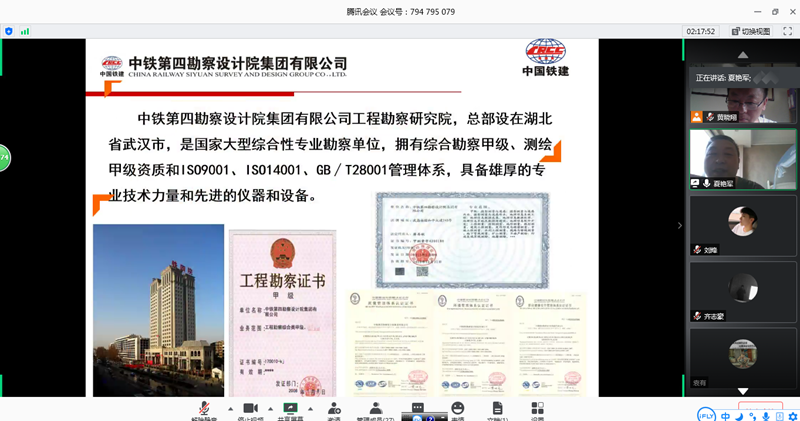The height and width of the screenshot is (421, 800).
Task: Toggle the moon half-width mode icon
Action: [x=739, y=416]
